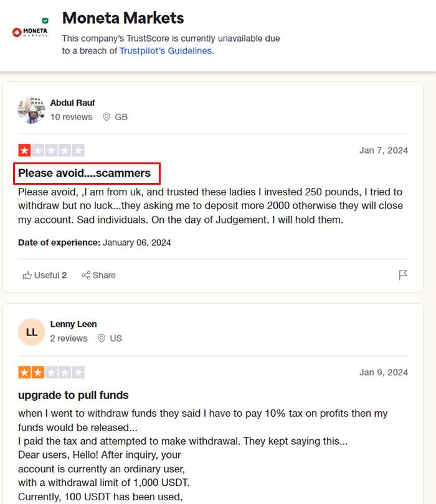Screen dimensions: 436x504
Task: Click the LL avatar of Lenny Leen
Action: [32, 332]
